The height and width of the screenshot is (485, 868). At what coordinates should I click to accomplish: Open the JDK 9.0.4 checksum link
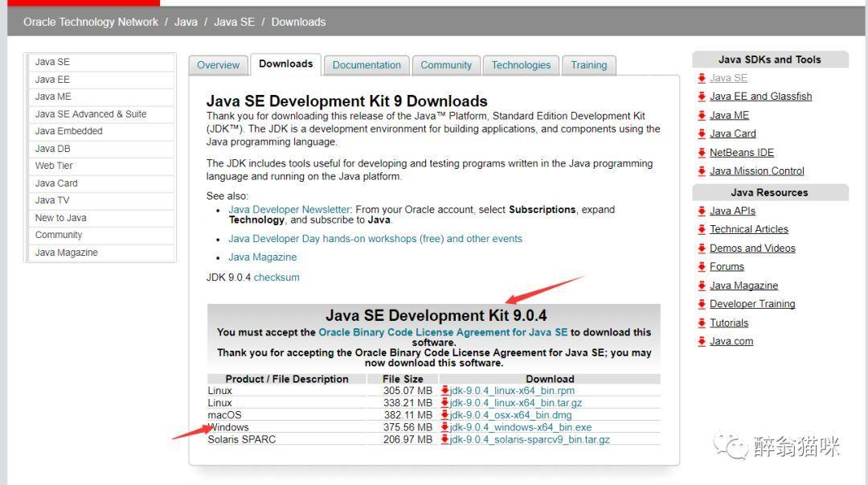[x=276, y=277]
